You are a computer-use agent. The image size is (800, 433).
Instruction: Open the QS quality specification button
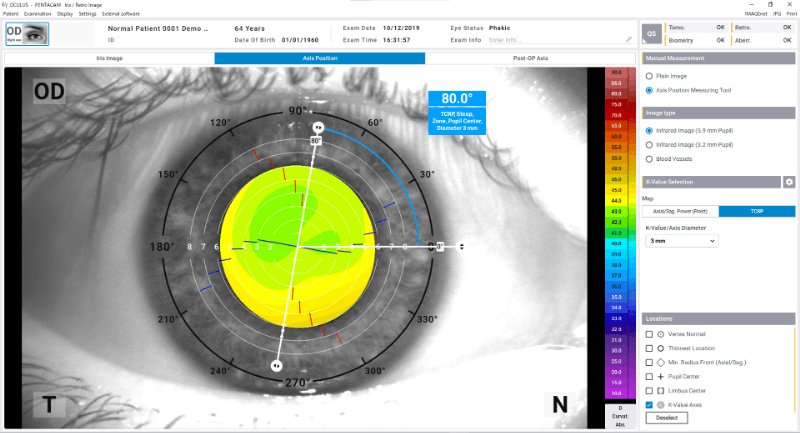(652, 34)
